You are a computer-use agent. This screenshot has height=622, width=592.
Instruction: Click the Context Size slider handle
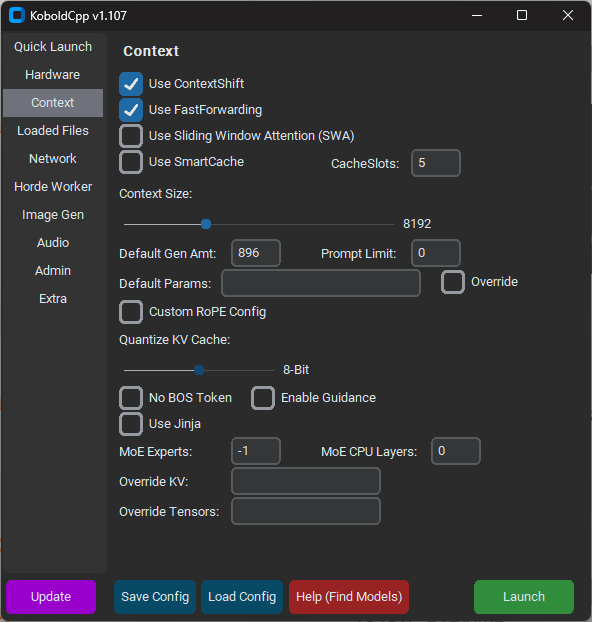pos(206,224)
